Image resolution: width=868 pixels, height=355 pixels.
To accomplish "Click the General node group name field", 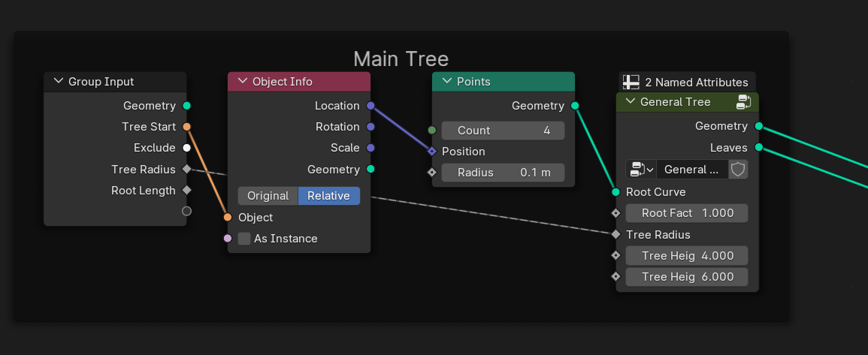I will [x=692, y=169].
